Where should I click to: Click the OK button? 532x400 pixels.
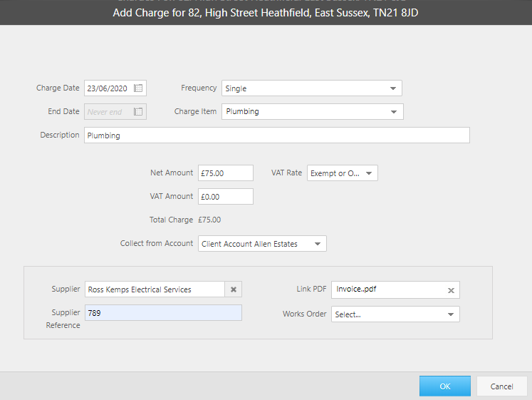(x=445, y=386)
